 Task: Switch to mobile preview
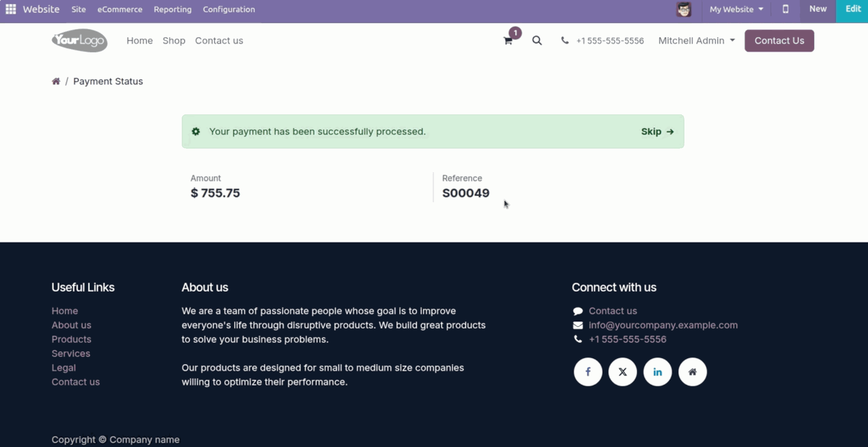(x=785, y=9)
